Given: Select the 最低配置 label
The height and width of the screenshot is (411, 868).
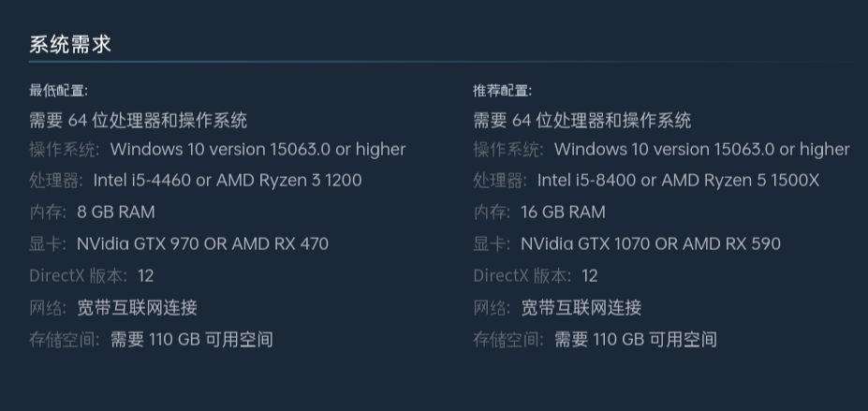Looking at the screenshot, I should tap(58, 91).
